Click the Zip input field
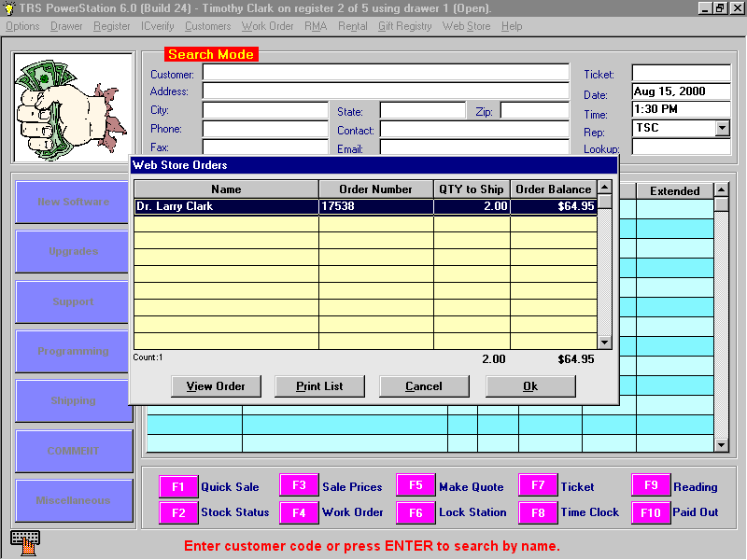 click(535, 110)
